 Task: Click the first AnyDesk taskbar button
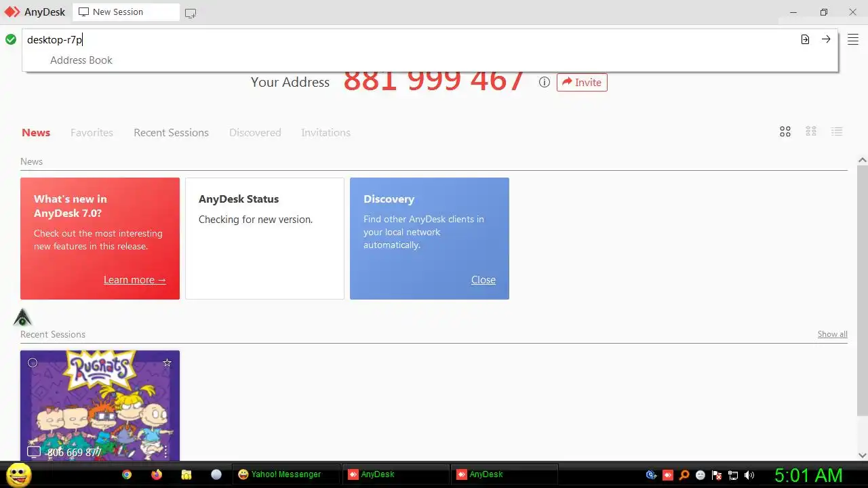(396, 474)
